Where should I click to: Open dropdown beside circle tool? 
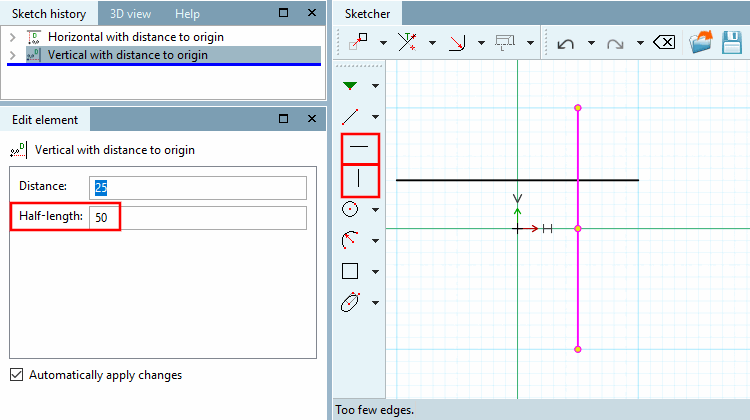pos(375,210)
